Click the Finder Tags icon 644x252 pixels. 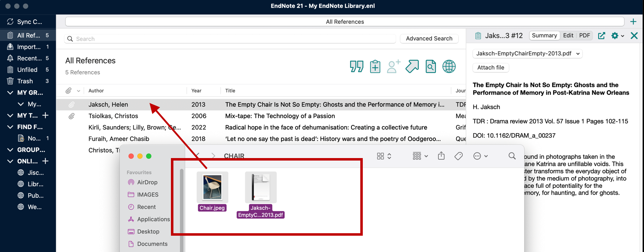pos(459,156)
